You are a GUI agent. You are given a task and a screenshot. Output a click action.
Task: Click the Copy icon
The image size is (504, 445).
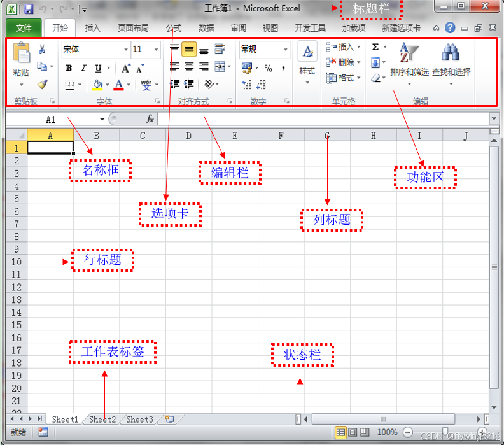click(x=42, y=67)
